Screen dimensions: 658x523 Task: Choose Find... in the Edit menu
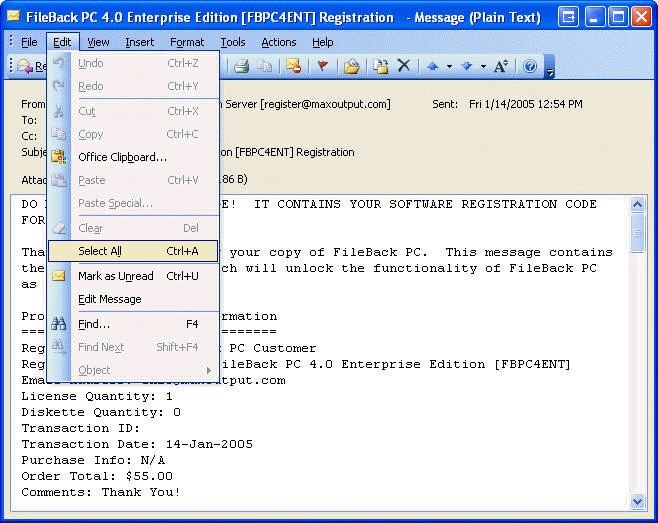(x=133, y=324)
